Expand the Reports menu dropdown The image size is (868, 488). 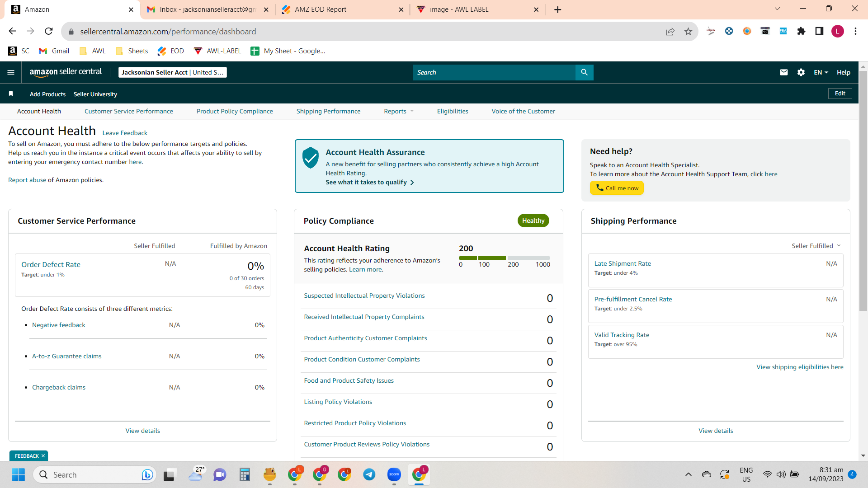pos(399,111)
